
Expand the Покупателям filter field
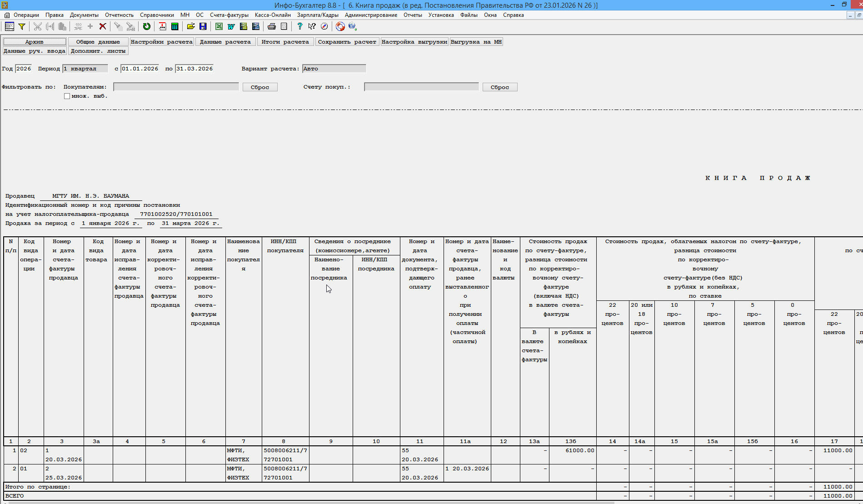coord(176,87)
